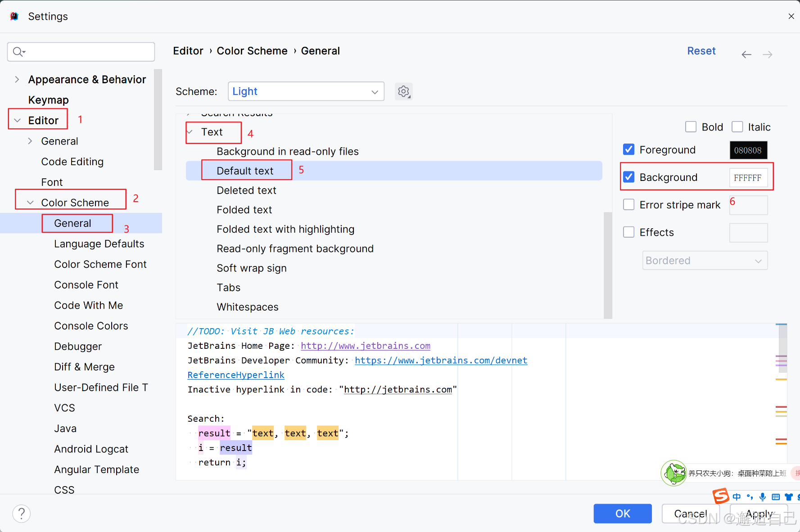Open Android Logcat color settings
This screenshot has width=800, height=532.
click(x=91, y=449)
